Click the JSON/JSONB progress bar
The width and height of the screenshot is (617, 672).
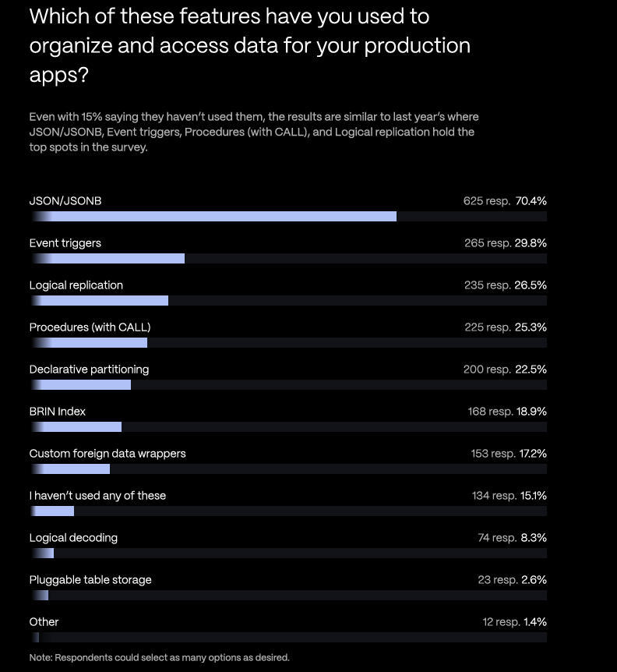(213, 216)
